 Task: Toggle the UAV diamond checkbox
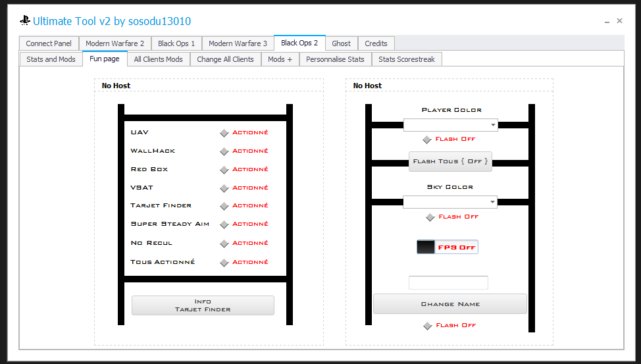coord(224,133)
